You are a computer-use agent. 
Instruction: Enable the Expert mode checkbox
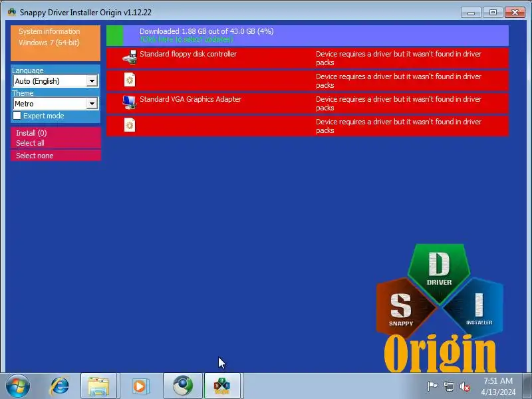pos(17,116)
